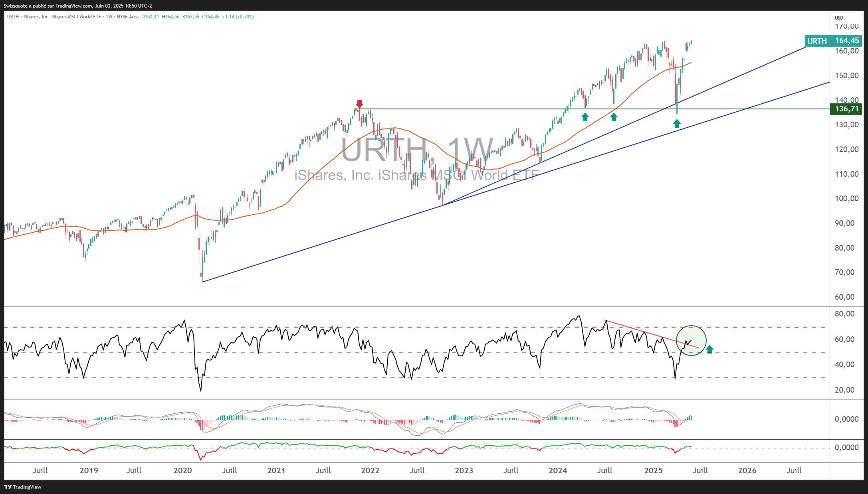The width and height of the screenshot is (868, 494).
Task: Click the 0,0000 label on MACD pane axis
Action: (846, 419)
